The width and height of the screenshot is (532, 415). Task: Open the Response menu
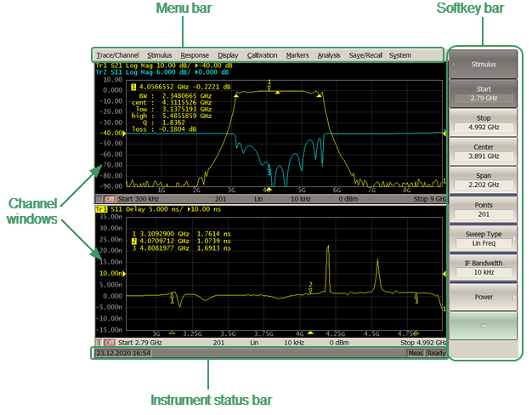point(195,55)
